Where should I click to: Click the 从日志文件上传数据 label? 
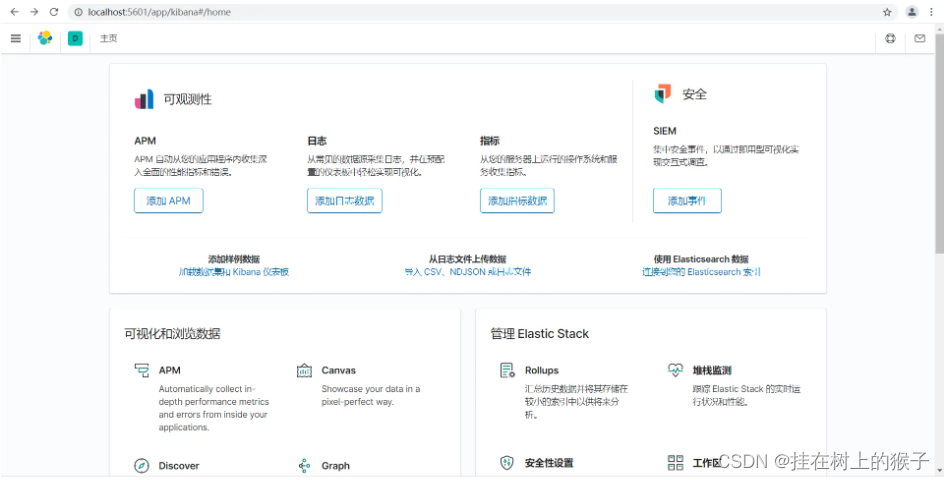pos(468,259)
